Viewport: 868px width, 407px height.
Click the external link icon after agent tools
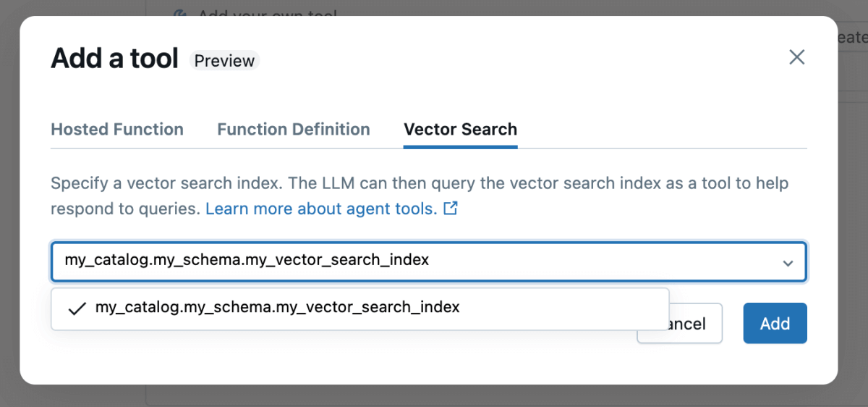coord(451,209)
